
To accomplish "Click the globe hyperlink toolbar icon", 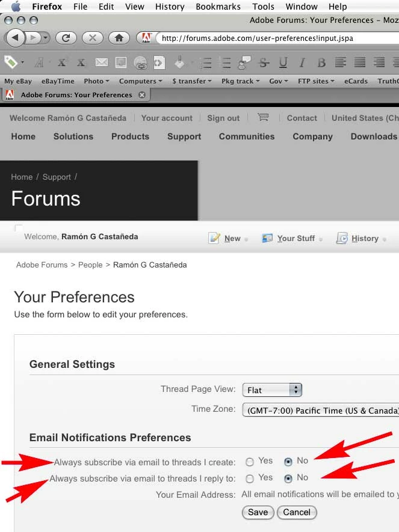I will [x=140, y=63].
